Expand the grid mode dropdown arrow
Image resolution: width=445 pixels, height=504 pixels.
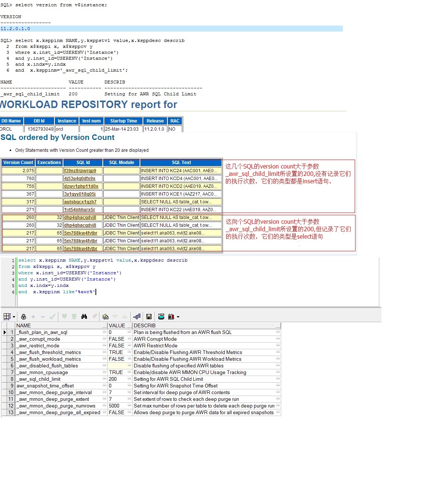14,317
